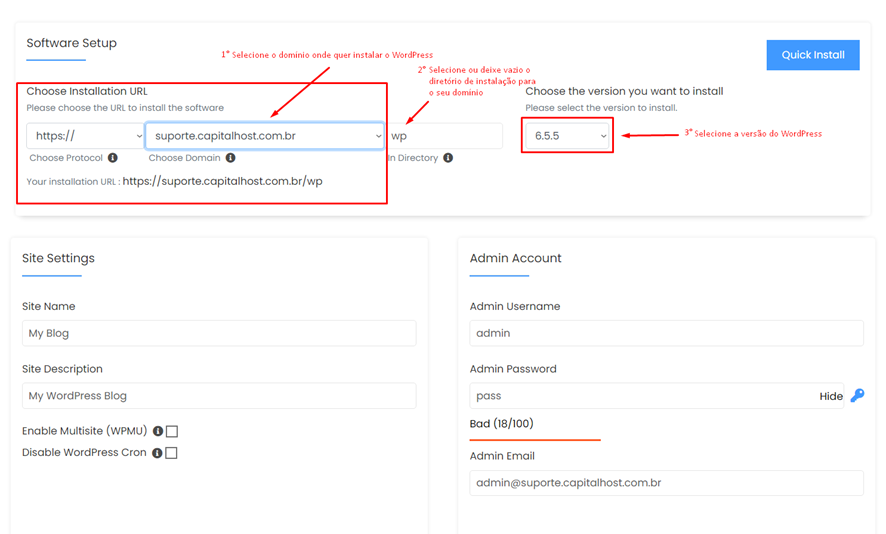Click the Admin Password field
The width and height of the screenshot is (886, 534).
[640, 396]
